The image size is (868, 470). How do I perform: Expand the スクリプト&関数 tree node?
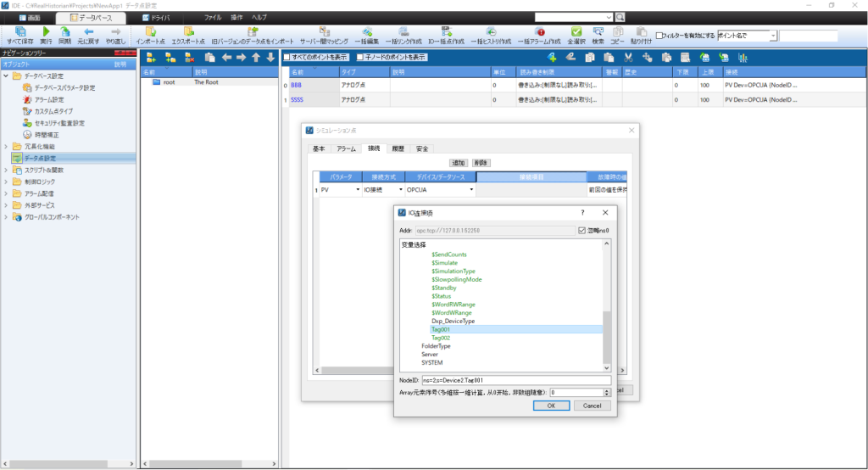click(x=7, y=170)
